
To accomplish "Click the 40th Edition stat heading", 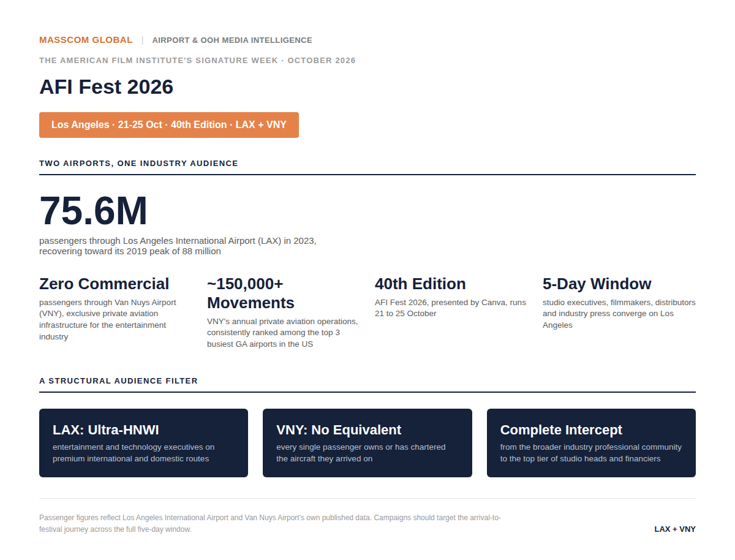I will point(420,284).
